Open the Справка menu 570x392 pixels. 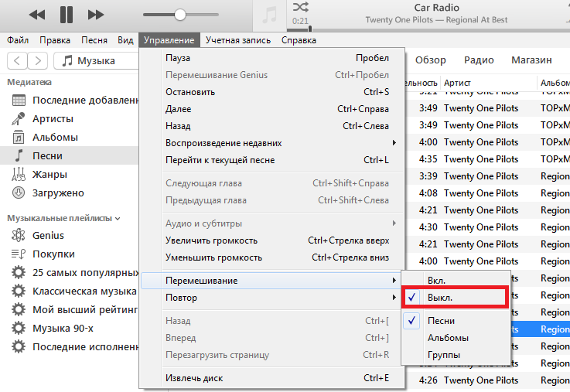click(299, 40)
